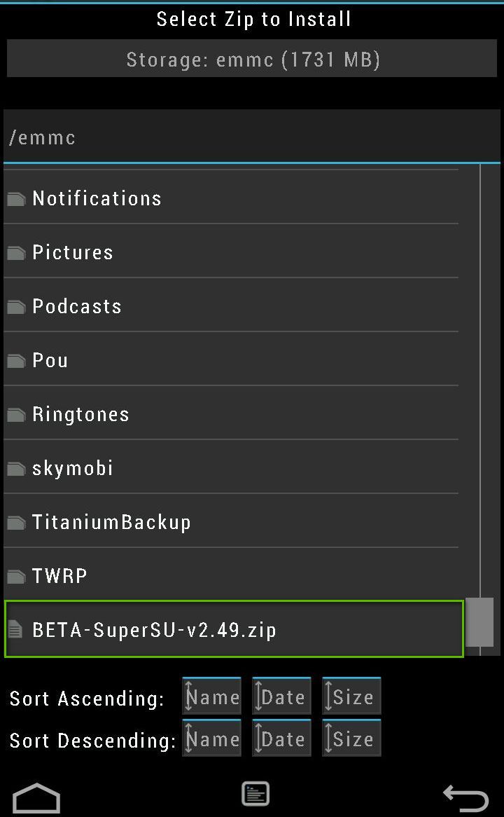Tap the Back arrow icon

pos(465,798)
